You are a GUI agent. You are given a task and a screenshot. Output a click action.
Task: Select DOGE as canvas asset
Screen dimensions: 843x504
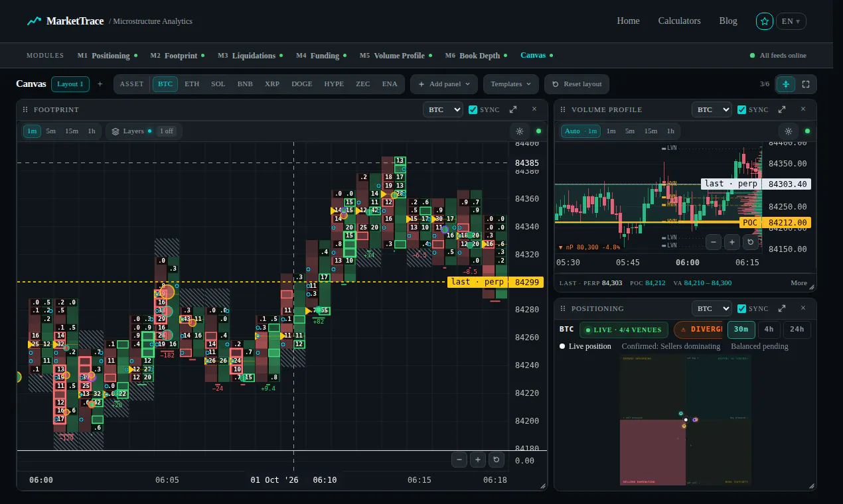point(301,84)
